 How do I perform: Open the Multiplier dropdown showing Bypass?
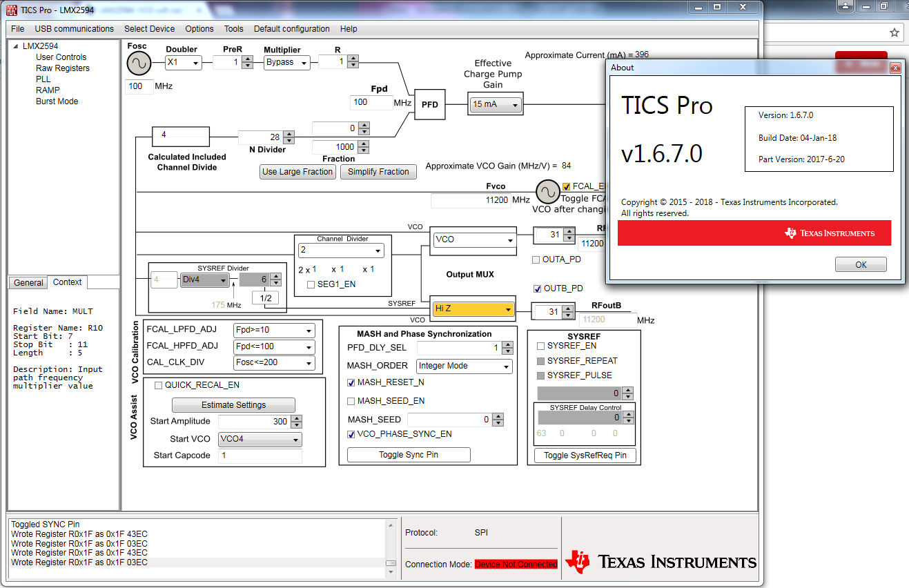pos(286,62)
